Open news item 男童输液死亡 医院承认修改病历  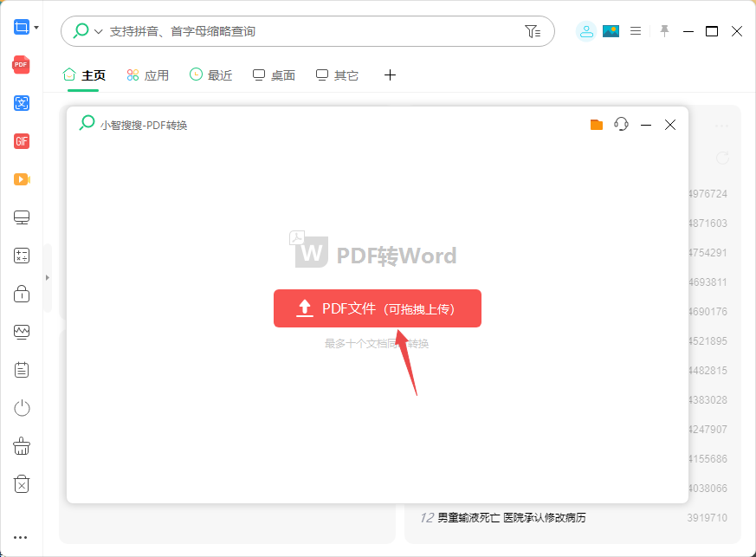[512, 517]
